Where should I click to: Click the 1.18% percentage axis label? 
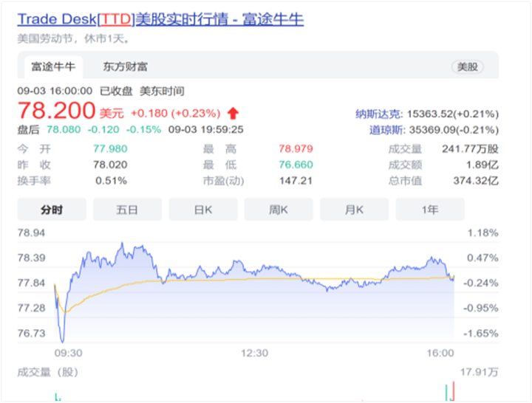coord(482,232)
